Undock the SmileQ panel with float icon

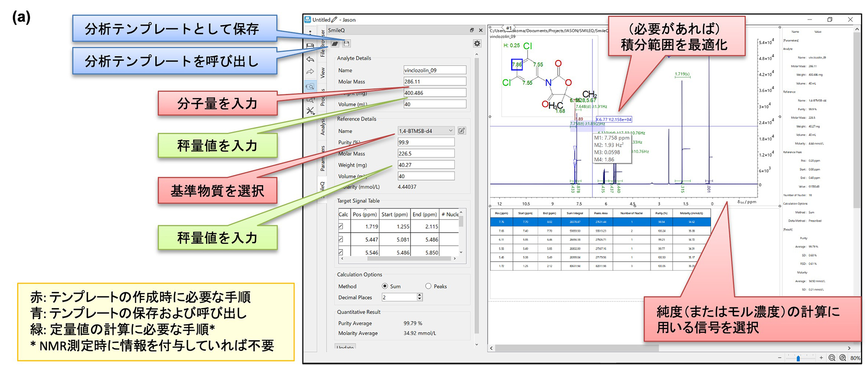(x=472, y=30)
